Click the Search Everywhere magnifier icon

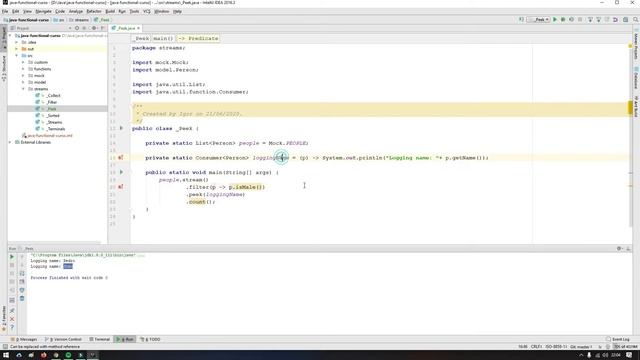(636, 20)
